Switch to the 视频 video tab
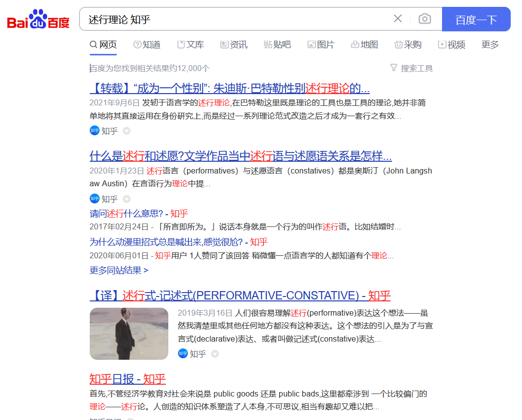522x420 pixels. tap(451, 45)
